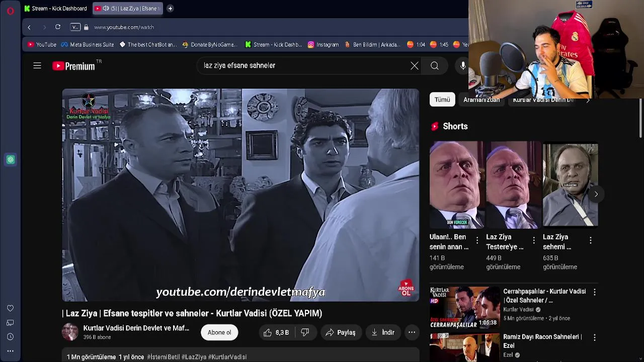
Task: Open the YouTube hamburger guide menu
Action: coord(37,65)
